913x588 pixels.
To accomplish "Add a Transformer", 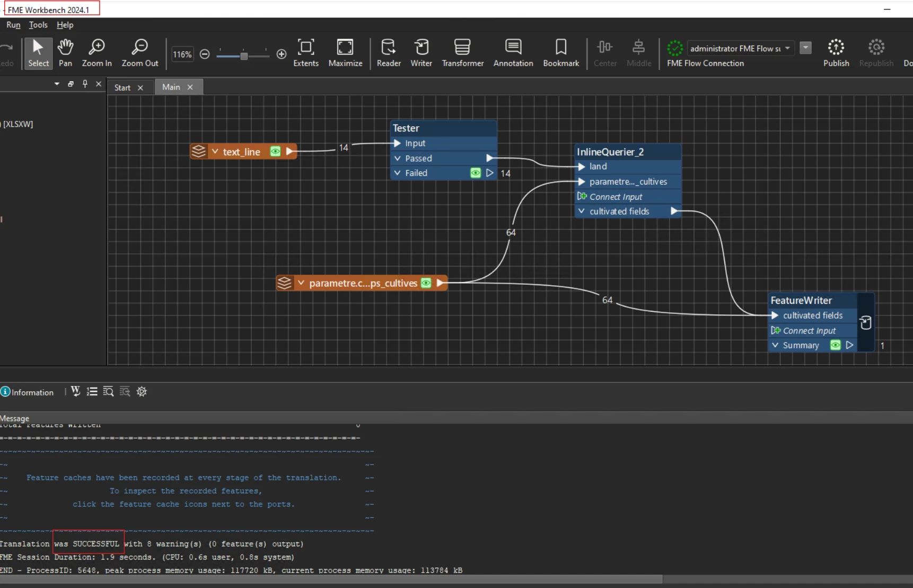I will 462,53.
